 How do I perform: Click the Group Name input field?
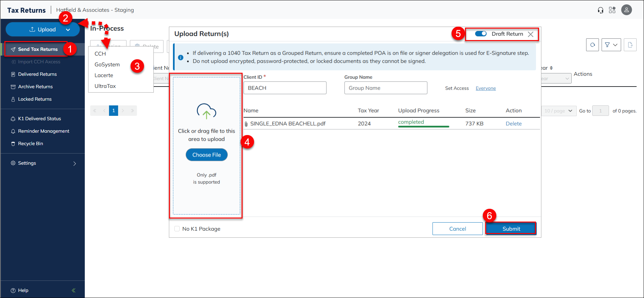(386, 88)
